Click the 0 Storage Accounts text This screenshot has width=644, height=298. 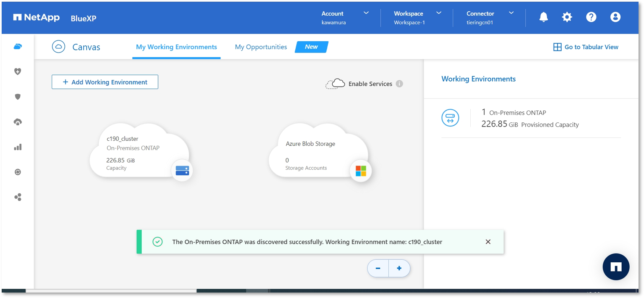tap(306, 164)
